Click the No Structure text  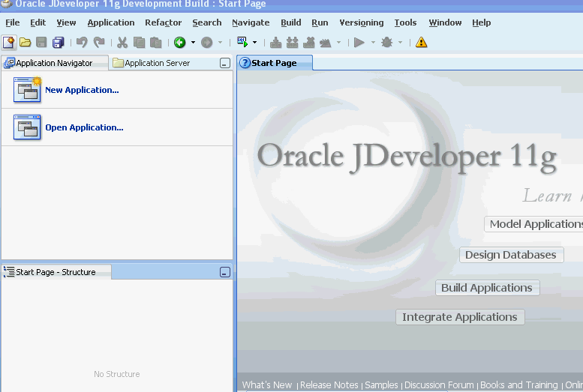117,374
